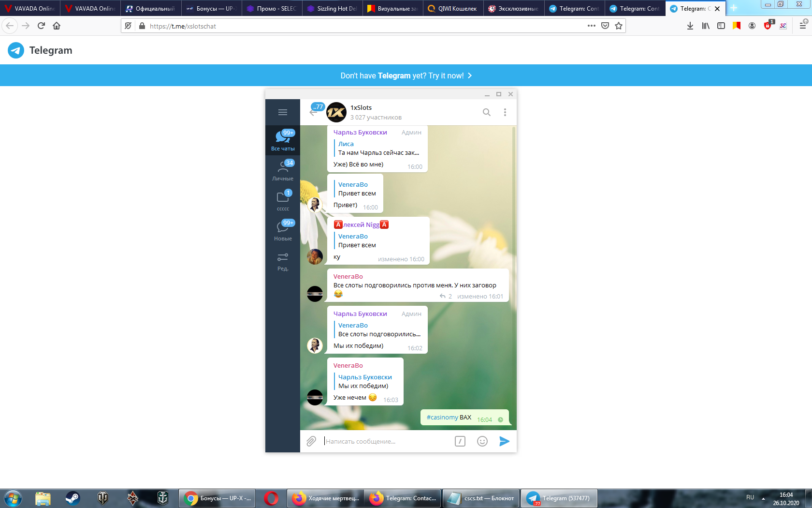Bookmark this page with the star

619,26
